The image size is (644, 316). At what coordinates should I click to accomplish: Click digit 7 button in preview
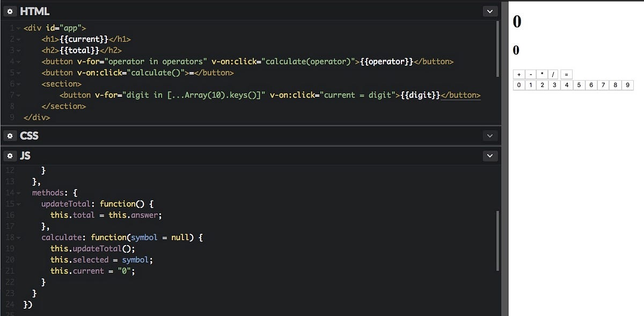[x=603, y=85]
